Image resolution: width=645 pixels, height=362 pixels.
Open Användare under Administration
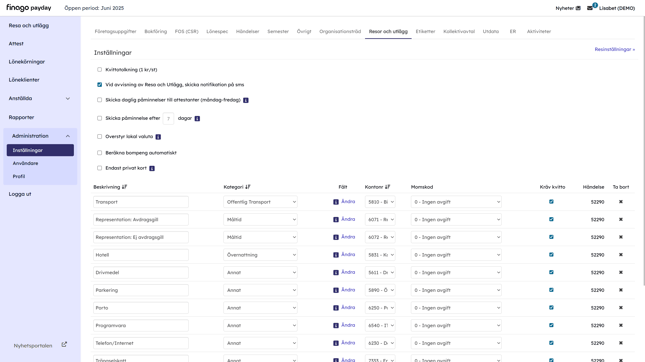25,163
